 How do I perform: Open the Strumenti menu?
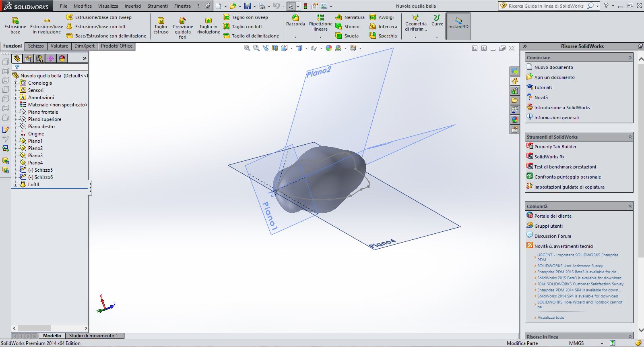point(158,6)
